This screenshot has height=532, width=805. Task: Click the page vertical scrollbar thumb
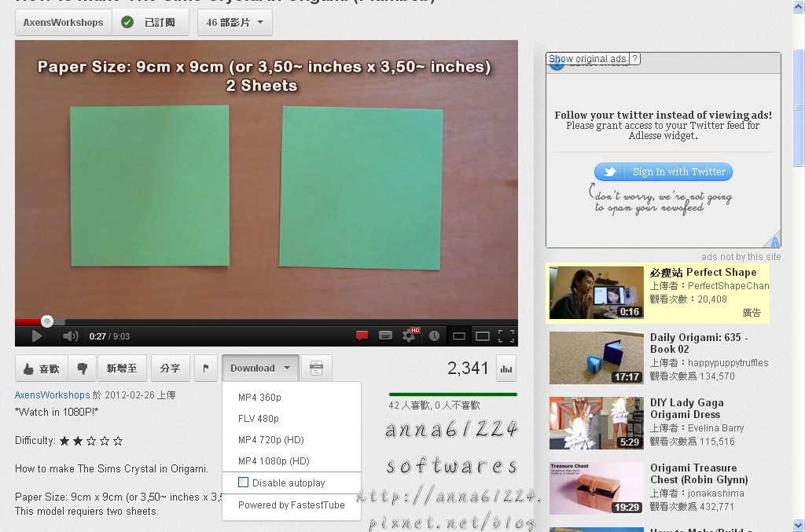coord(798,108)
